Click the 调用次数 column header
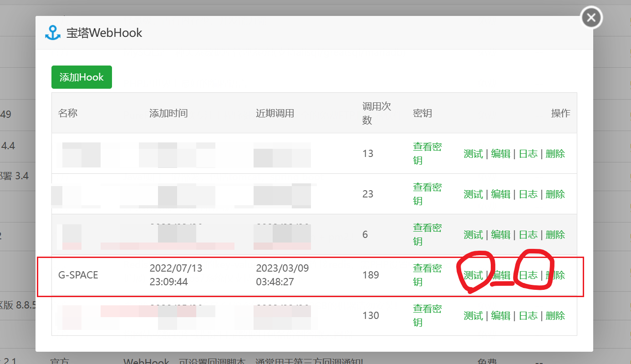This screenshot has width=631, height=364. tap(377, 113)
